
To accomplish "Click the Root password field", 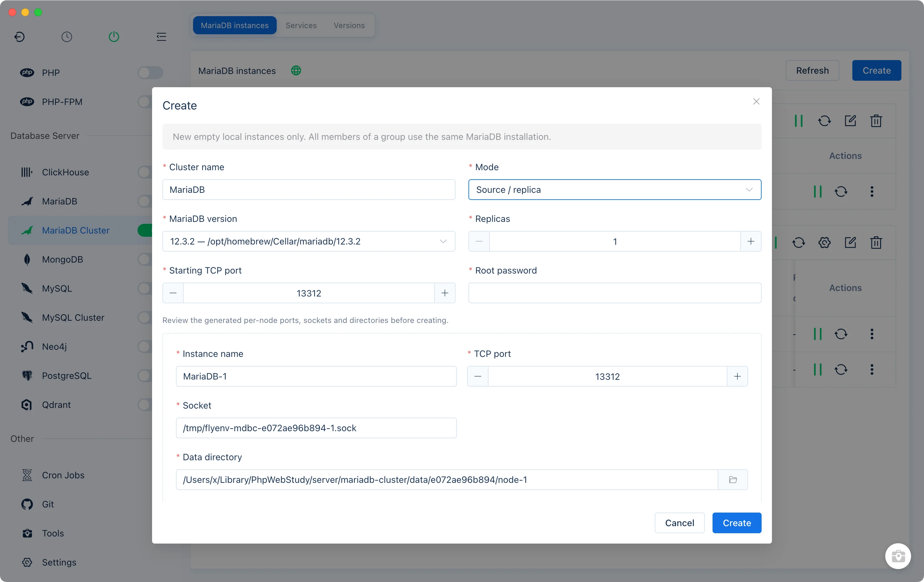I will tap(615, 293).
